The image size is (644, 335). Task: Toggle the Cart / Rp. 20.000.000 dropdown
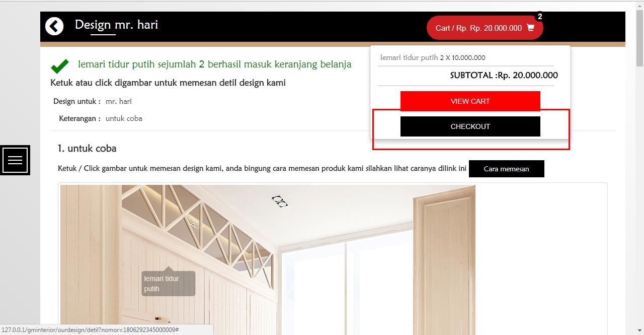tap(485, 28)
